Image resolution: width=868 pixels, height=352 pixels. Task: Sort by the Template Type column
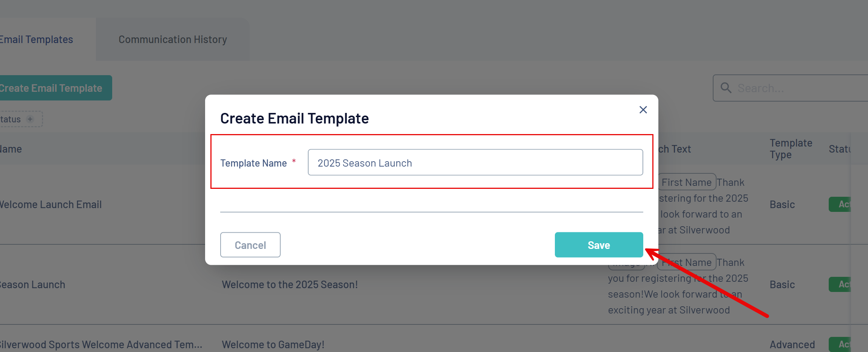click(791, 149)
